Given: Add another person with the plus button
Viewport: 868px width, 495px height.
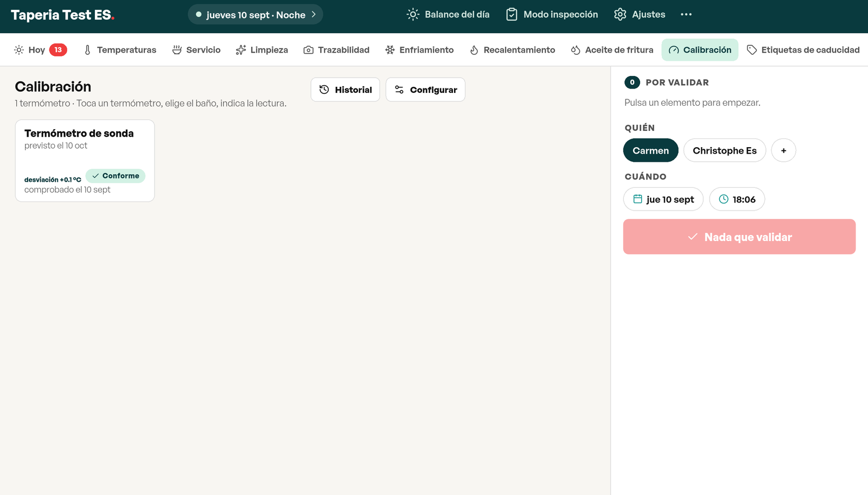Looking at the screenshot, I should pyautogui.click(x=783, y=150).
